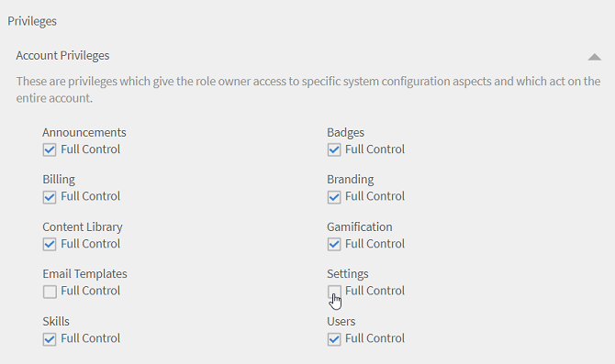The width and height of the screenshot is (615, 364).
Task: Disable the Gamification Full Control checkbox
Action: [334, 245]
